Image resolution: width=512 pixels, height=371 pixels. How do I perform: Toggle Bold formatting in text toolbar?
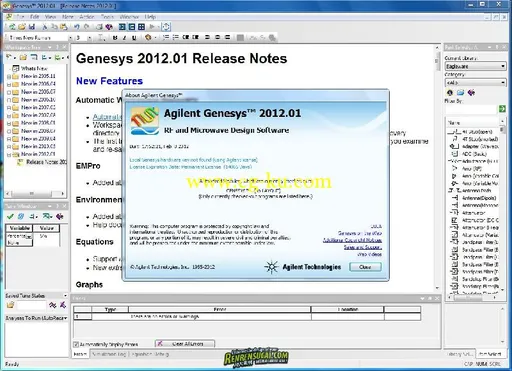[x=115, y=38]
